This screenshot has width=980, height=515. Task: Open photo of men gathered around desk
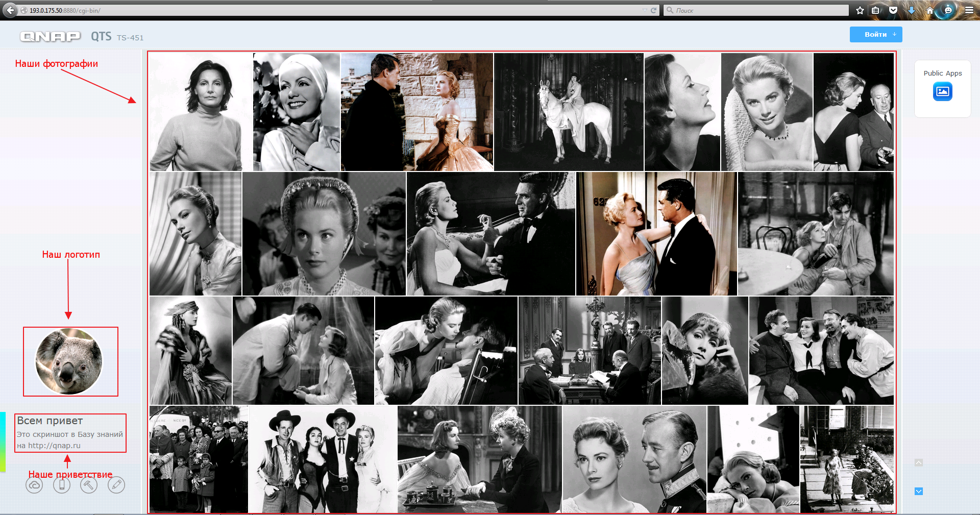[590, 351]
